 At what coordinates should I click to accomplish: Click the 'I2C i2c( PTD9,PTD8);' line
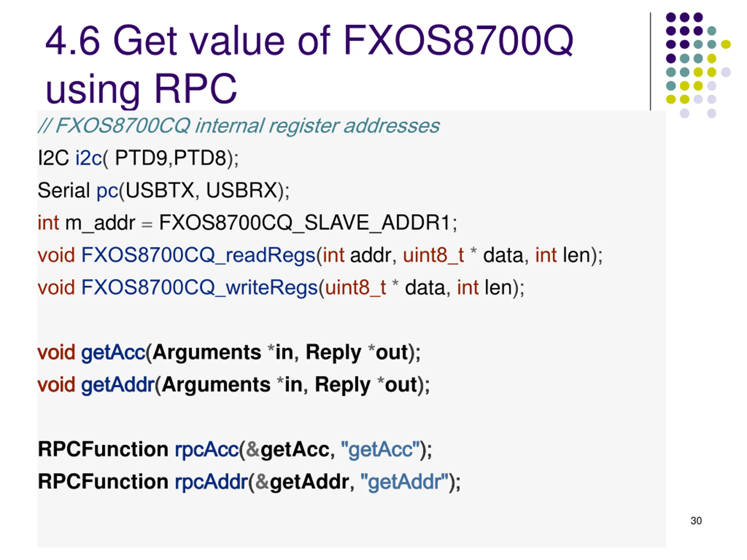(138, 158)
